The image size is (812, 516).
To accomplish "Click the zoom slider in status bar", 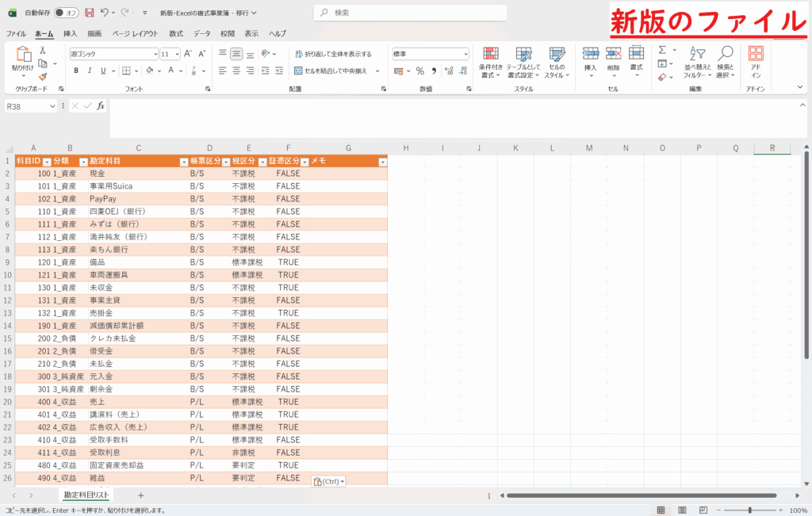I will [x=750, y=510].
